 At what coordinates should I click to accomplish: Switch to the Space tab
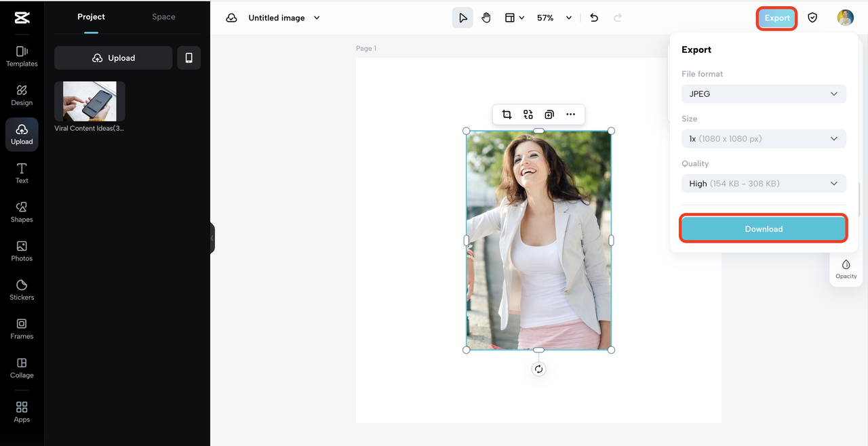point(163,17)
